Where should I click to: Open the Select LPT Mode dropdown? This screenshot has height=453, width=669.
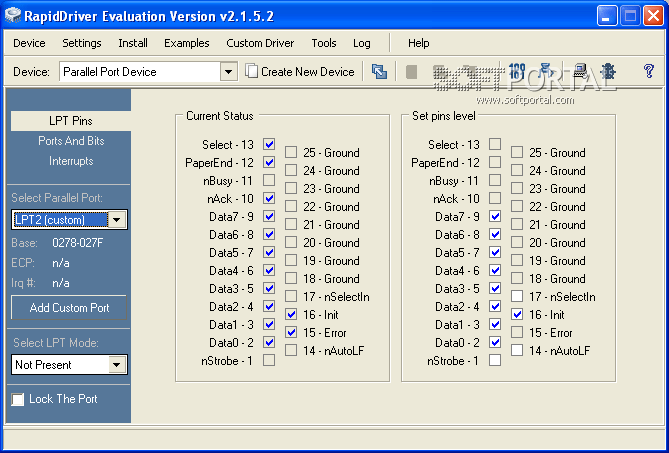point(116,365)
